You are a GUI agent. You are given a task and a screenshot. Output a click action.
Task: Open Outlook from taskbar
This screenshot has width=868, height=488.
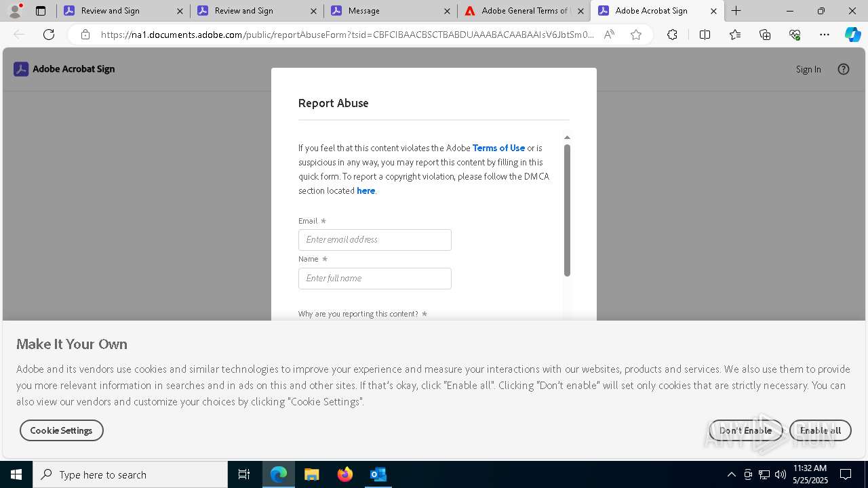coord(378,474)
